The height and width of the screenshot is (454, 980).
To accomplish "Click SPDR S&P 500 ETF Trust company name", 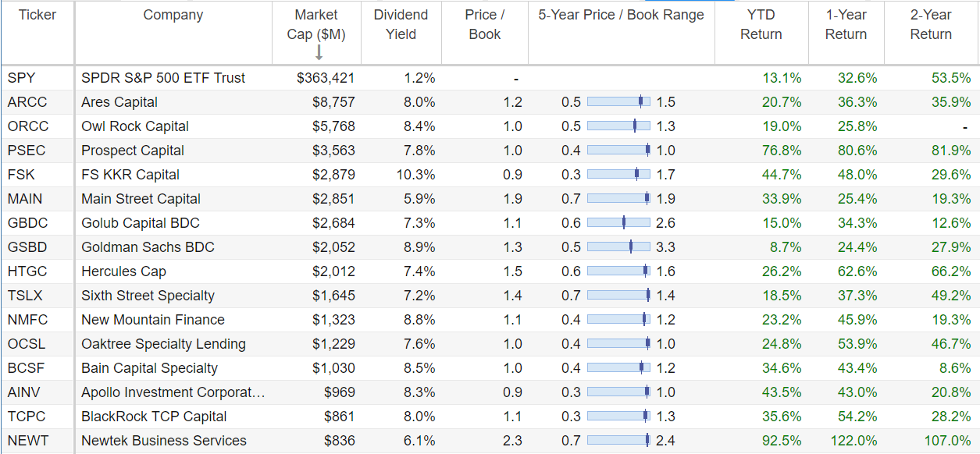I will coord(163,78).
